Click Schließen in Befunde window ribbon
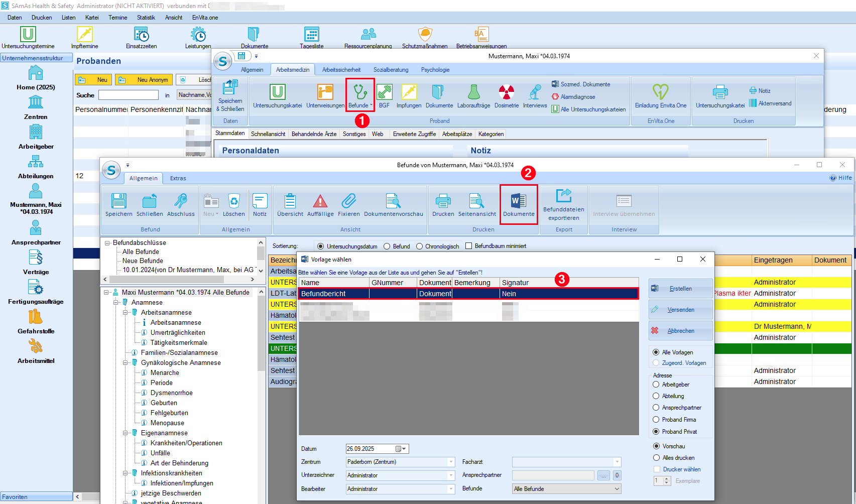This screenshot has height=504, width=856. coord(150,205)
